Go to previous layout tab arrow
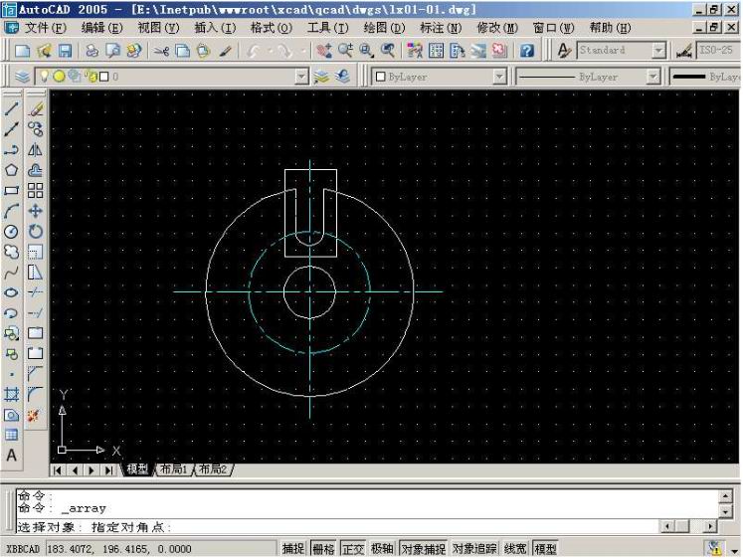The width and height of the screenshot is (743, 560). point(75,470)
